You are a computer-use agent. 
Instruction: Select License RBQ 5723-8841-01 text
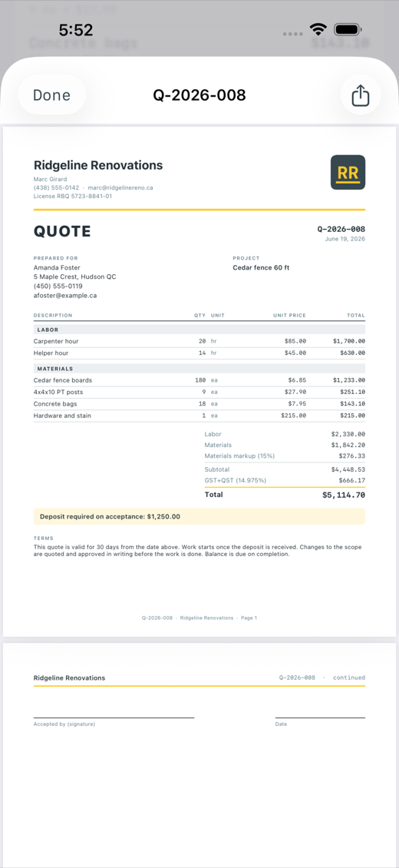point(73,196)
